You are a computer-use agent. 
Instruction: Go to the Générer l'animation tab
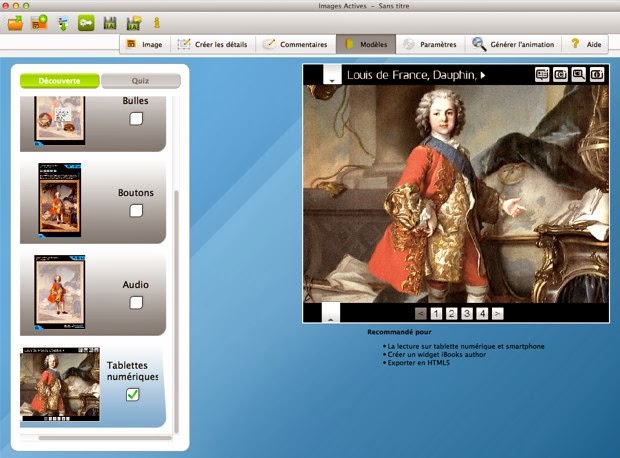pyautogui.click(x=514, y=44)
